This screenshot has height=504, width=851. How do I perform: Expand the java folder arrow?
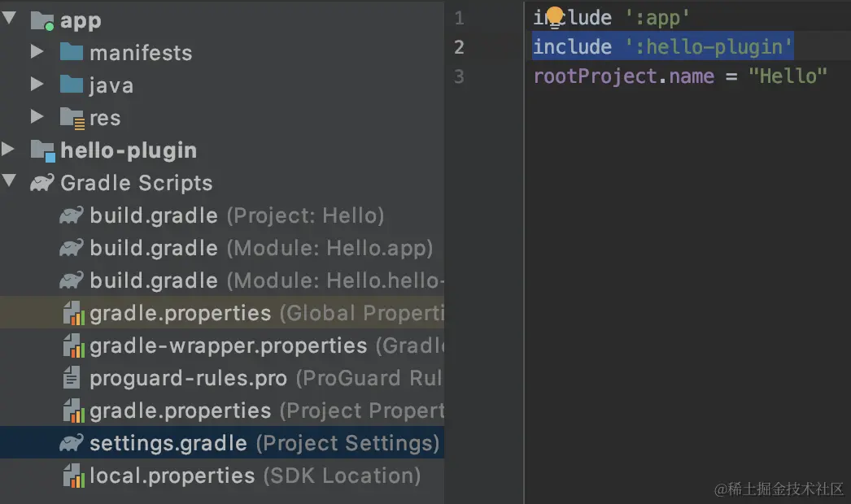[x=37, y=85]
